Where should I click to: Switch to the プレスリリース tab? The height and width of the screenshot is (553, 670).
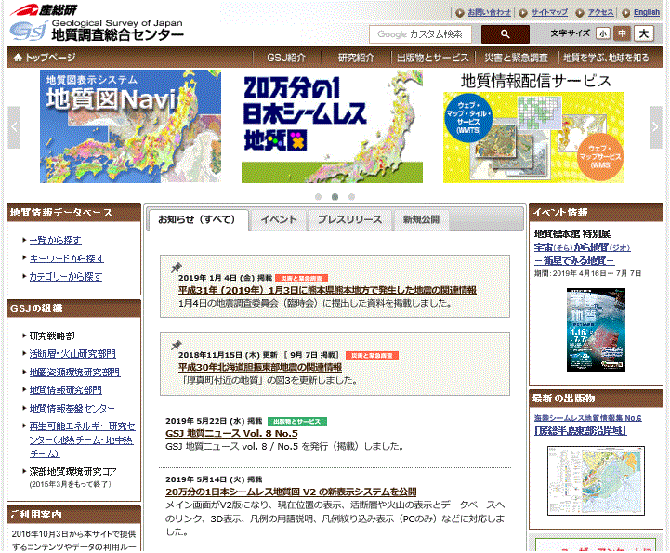pyautogui.click(x=350, y=220)
